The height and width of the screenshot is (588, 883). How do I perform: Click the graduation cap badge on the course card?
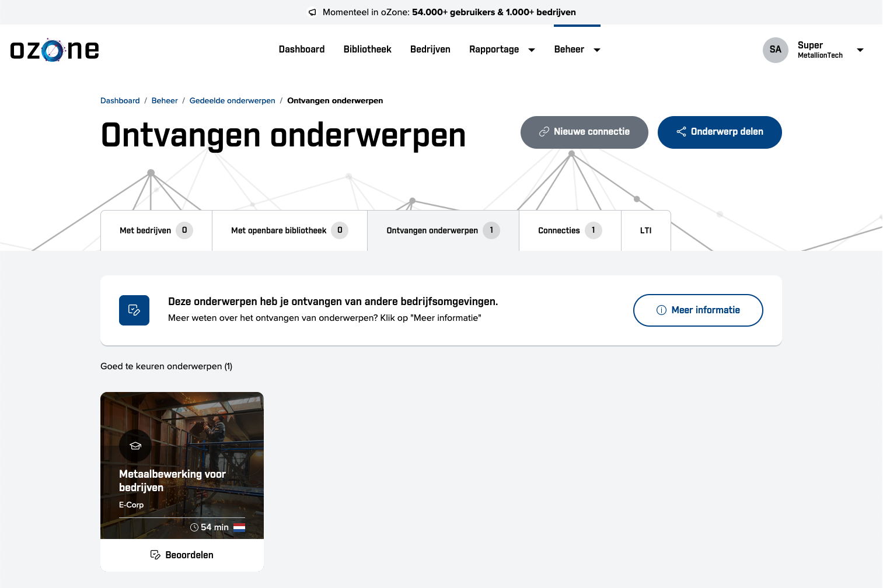point(135,446)
